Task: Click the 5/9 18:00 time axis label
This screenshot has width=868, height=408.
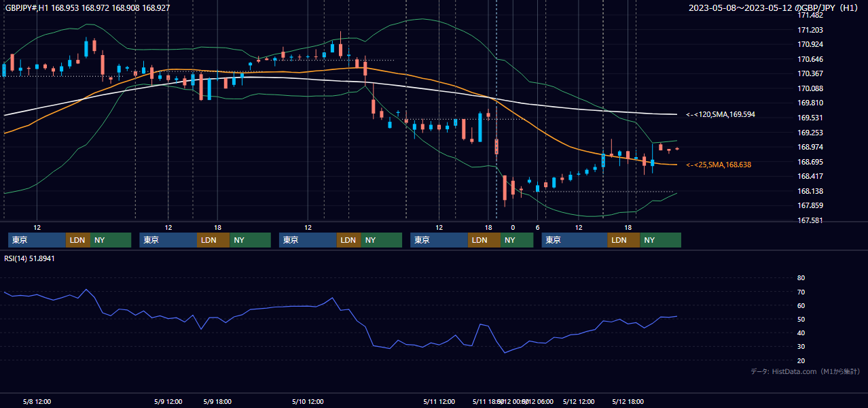Action: (217, 402)
